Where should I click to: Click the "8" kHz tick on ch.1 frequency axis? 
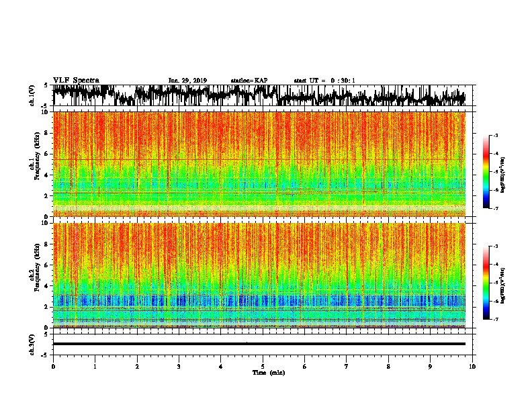click(47, 133)
